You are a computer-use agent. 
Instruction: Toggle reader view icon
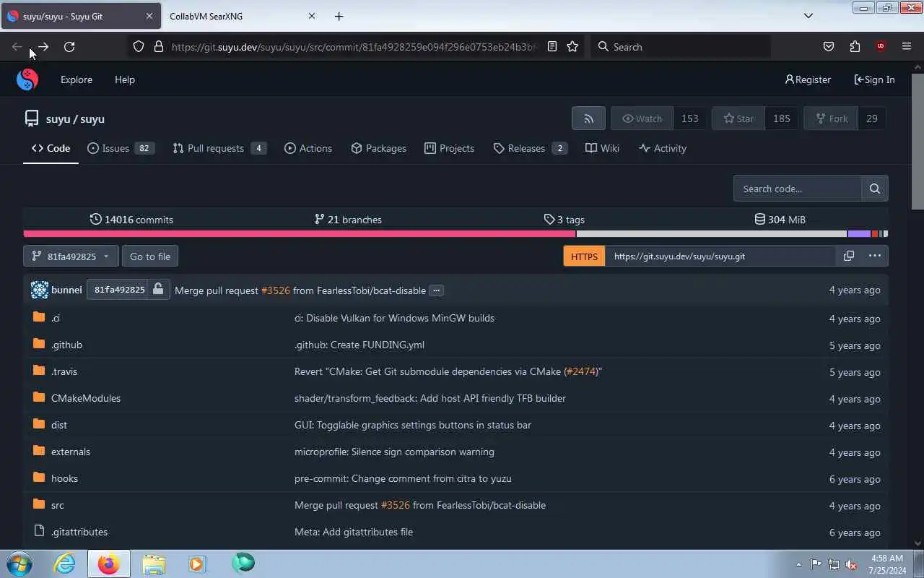click(x=552, y=46)
